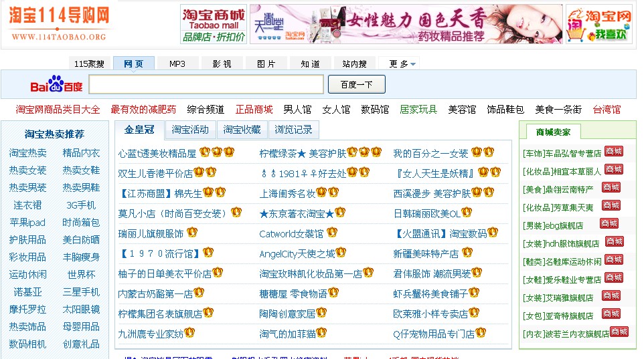Open 淘宝网商品类目大全 link
This screenshot has height=359, width=644.
pos(58,110)
